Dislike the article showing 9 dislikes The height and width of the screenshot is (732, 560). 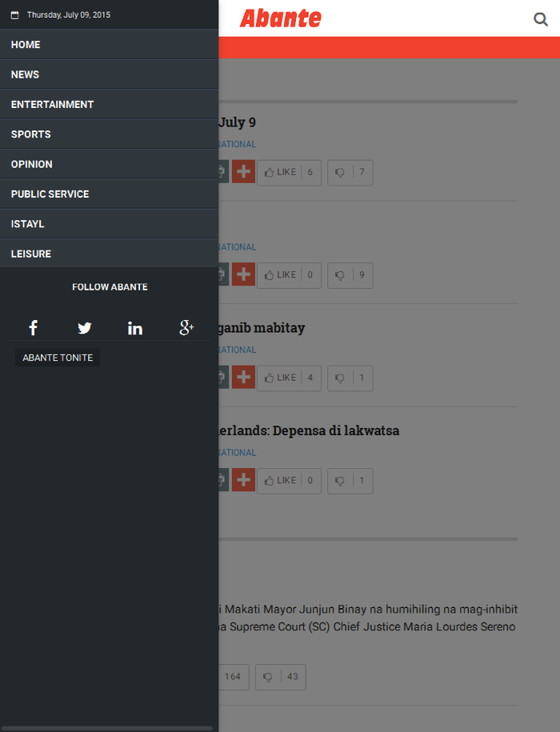pyautogui.click(x=350, y=275)
